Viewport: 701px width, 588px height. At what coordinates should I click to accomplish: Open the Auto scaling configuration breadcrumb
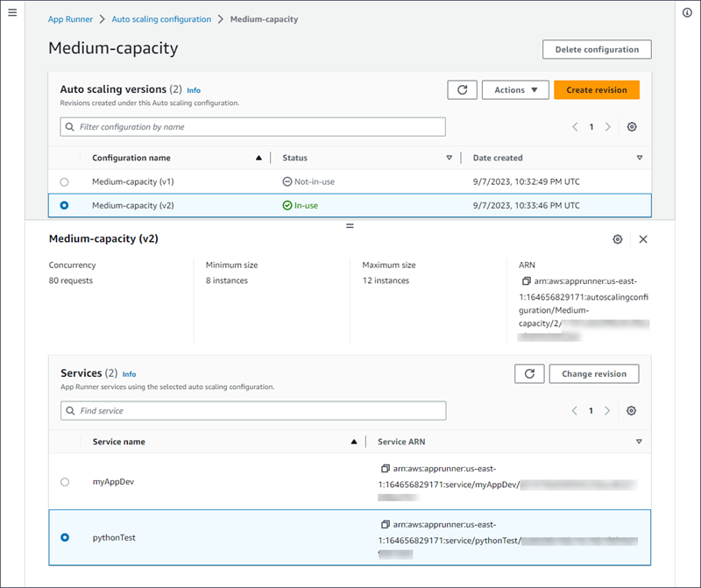[x=161, y=18]
